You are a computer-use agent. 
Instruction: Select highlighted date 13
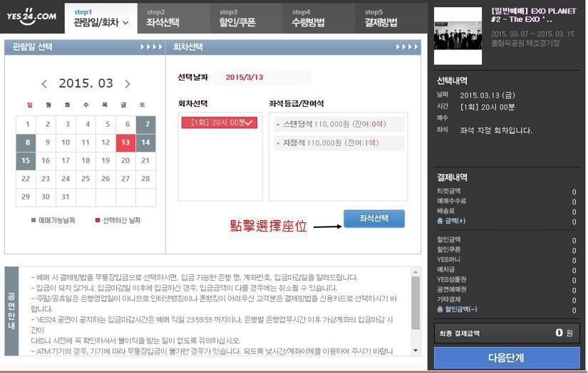tap(125, 142)
